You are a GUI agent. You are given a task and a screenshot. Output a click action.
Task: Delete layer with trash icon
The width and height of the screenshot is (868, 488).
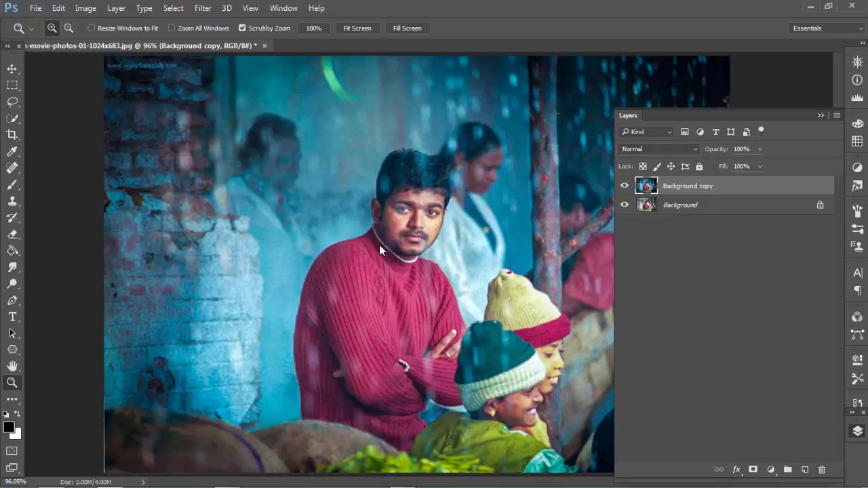pos(822,470)
